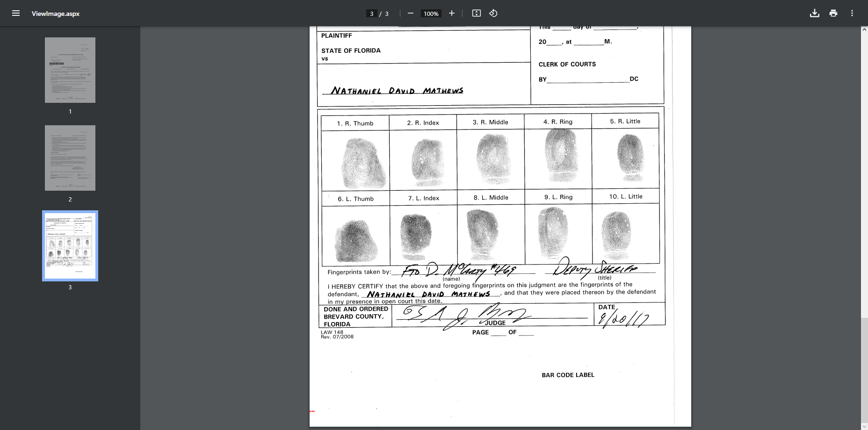Download the PDF file
Screen dimensions: 868x430
[815, 14]
